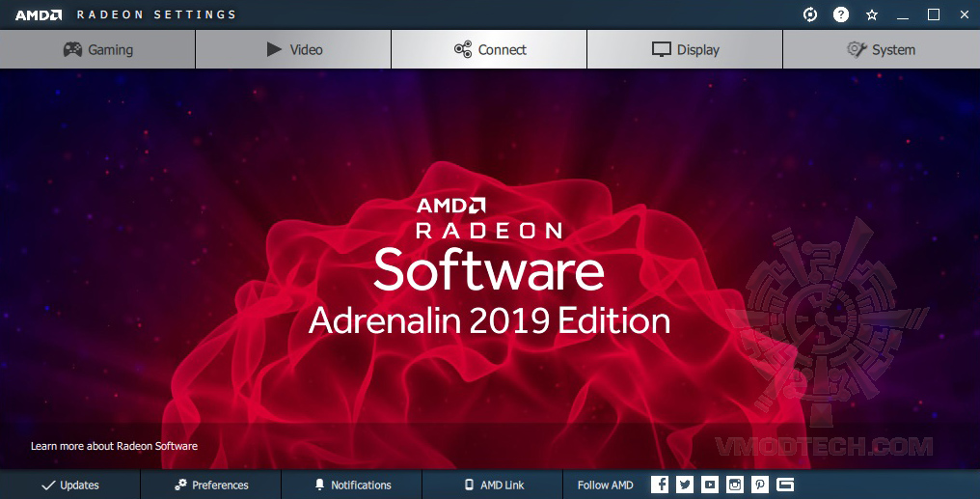Open Notifications bell button
980x499 pixels.
coord(352,485)
